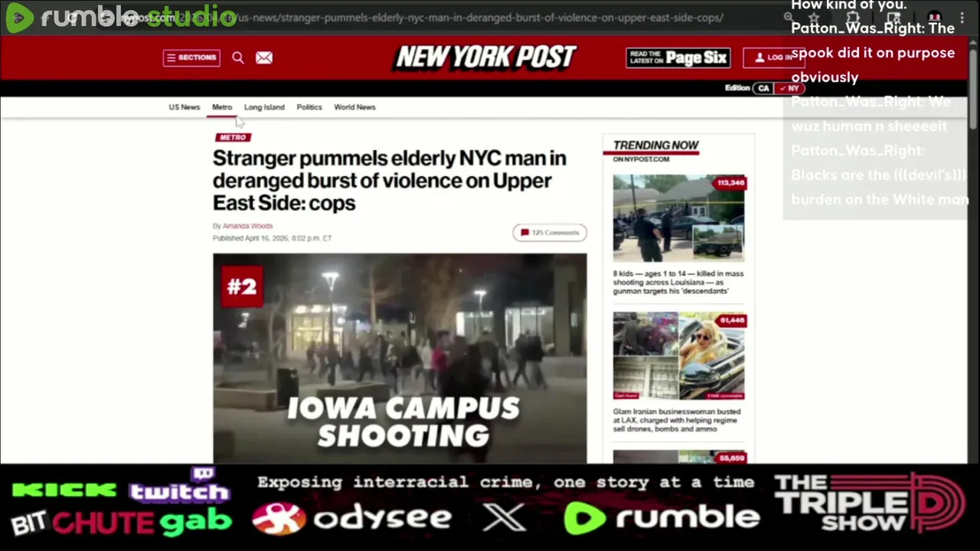Open the Louisiana mass shooting thumbnail

pos(678,219)
